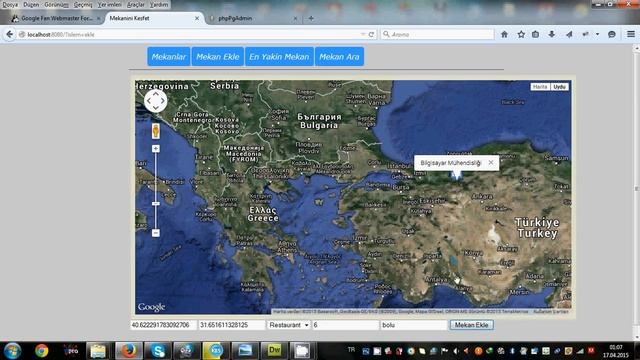The width and height of the screenshot is (640, 360).
Task: Open the Yardım menu
Action: (x=159, y=4)
